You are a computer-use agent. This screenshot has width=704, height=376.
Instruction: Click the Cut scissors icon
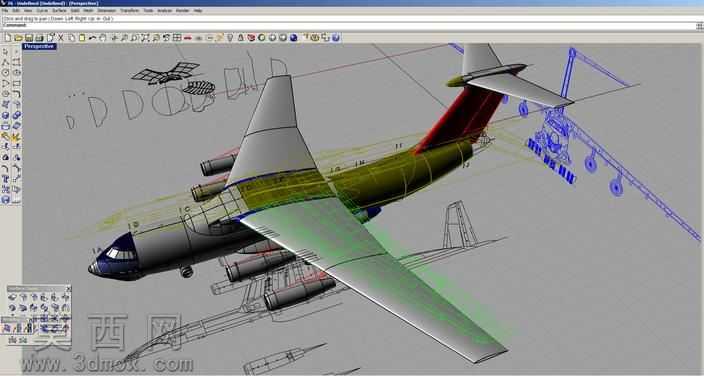[61, 38]
